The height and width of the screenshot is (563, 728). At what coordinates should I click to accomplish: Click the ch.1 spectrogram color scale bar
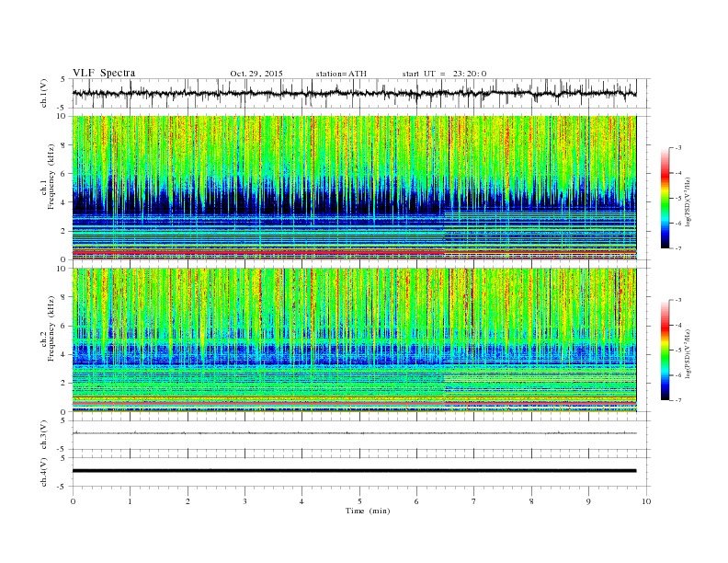pyautogui.click(x=665, y=199)
